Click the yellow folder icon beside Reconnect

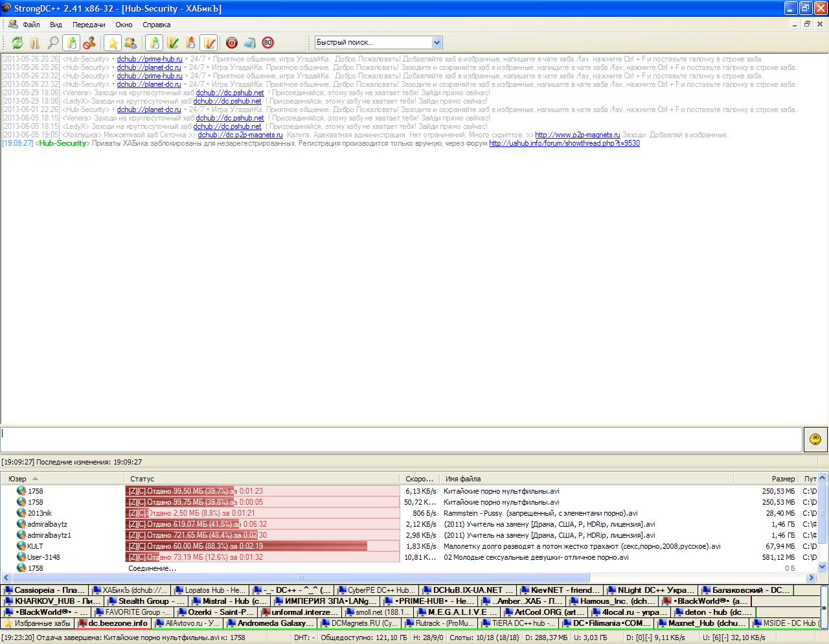tap(35, 43)
